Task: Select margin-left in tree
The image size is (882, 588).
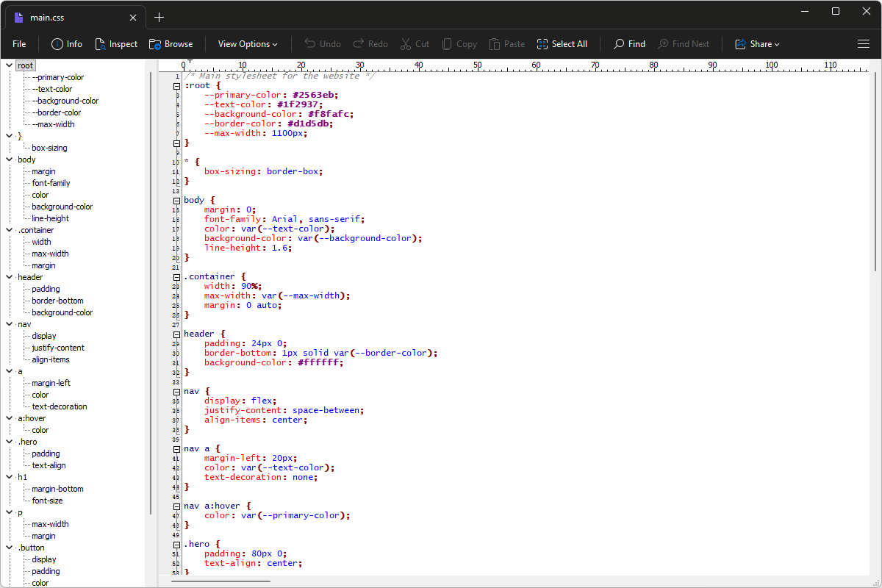Action: [x=51, y=383]
